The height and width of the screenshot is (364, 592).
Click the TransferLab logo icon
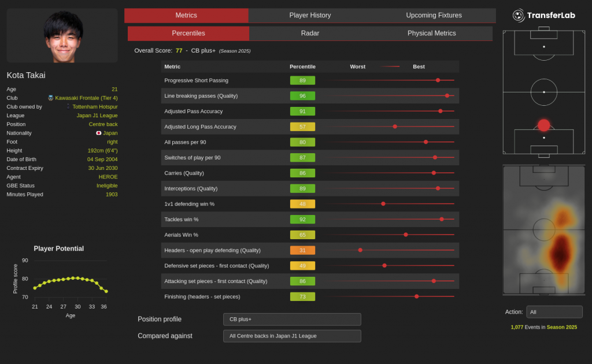tap(518, 16)
